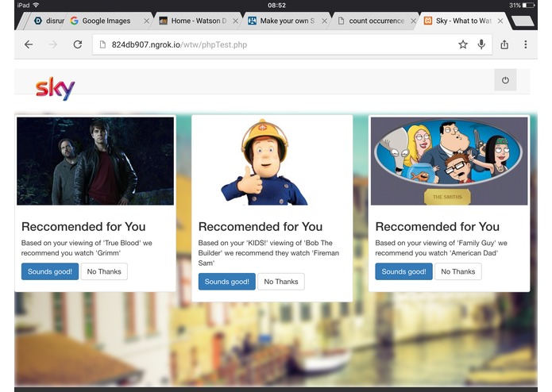Bookmark the page with the star icon
This screenshot has width=552, height=392.
(463, 44)
